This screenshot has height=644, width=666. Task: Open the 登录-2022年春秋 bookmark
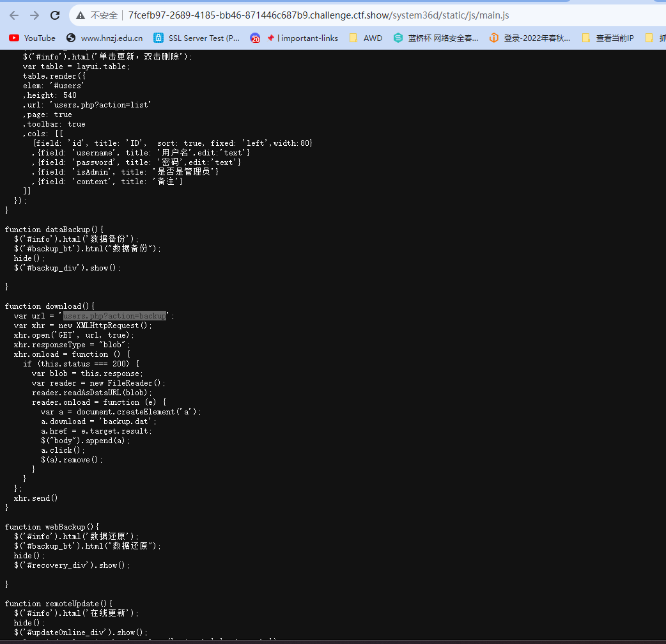tap(530, 38)
